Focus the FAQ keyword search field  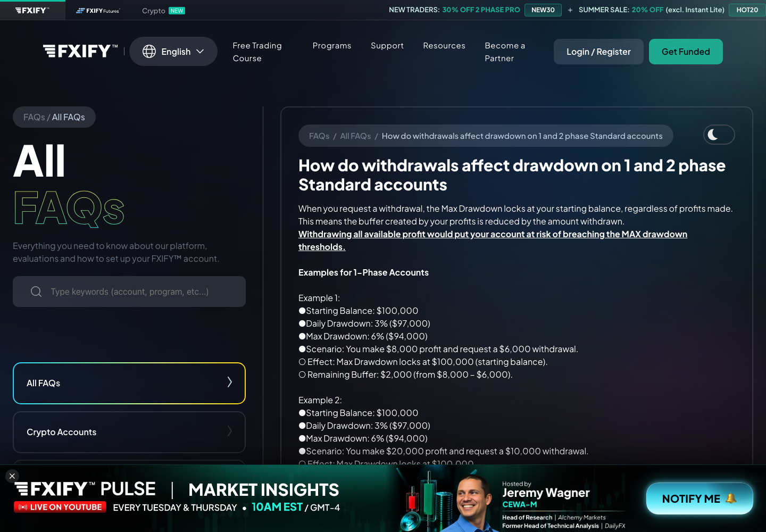[129, 292]
